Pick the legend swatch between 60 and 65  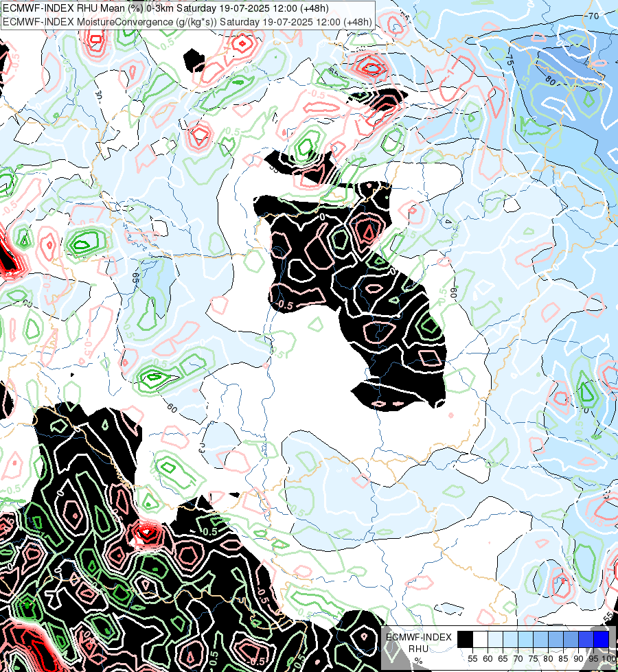click(495, 639)
